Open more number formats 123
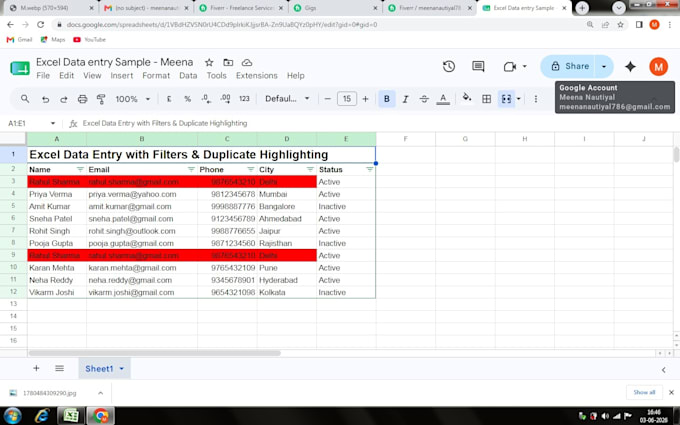The height and width of the screenshot is (425, 680). pos(244,99)
